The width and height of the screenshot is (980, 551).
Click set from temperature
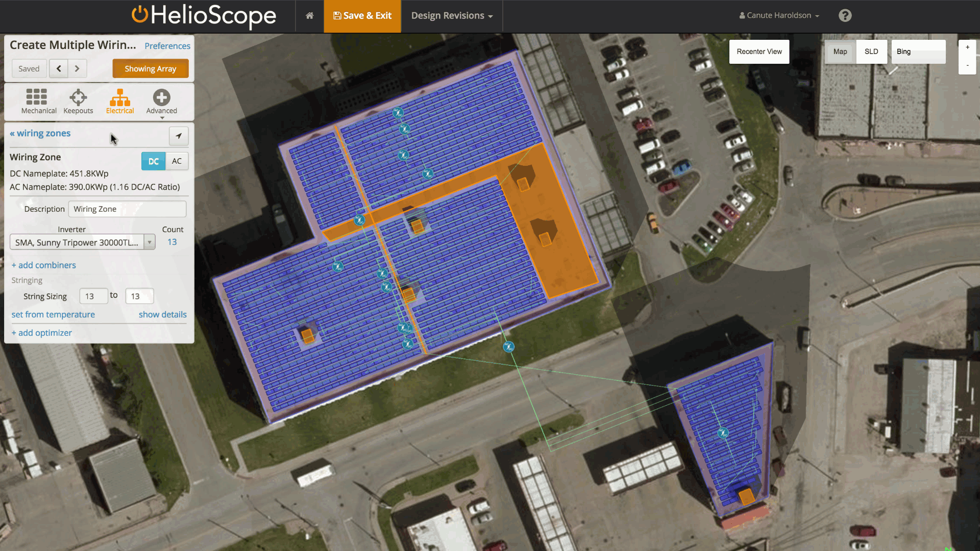click(53, 314)
